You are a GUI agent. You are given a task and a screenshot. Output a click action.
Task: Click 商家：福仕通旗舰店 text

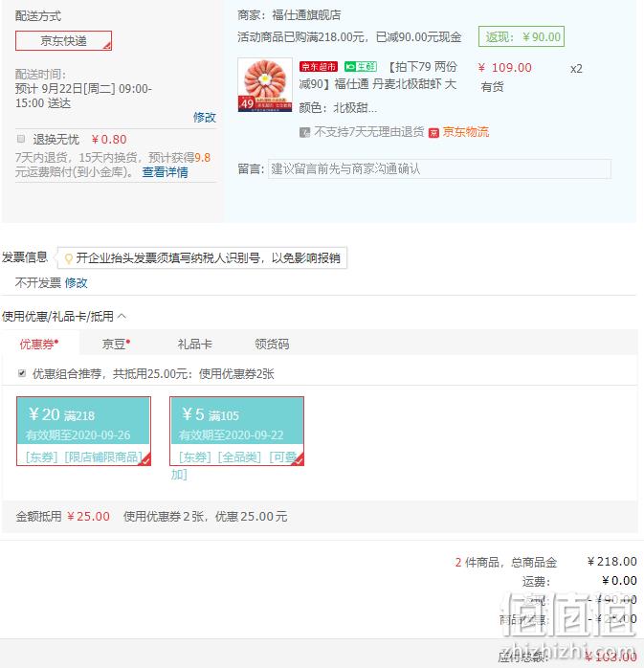289,15
